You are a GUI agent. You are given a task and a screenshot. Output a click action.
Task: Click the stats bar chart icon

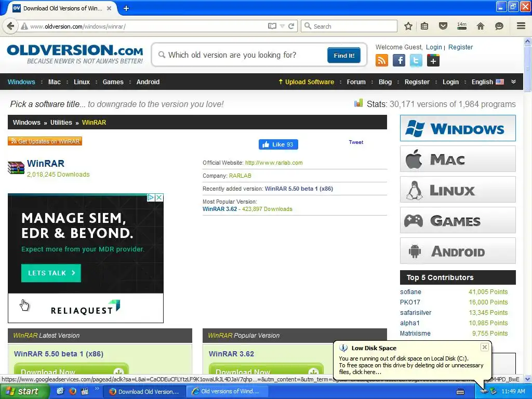358,103
